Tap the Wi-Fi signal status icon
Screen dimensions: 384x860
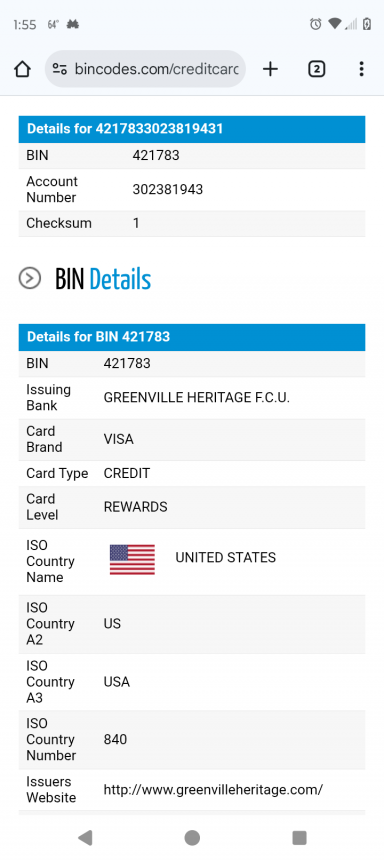pos(335,24)
